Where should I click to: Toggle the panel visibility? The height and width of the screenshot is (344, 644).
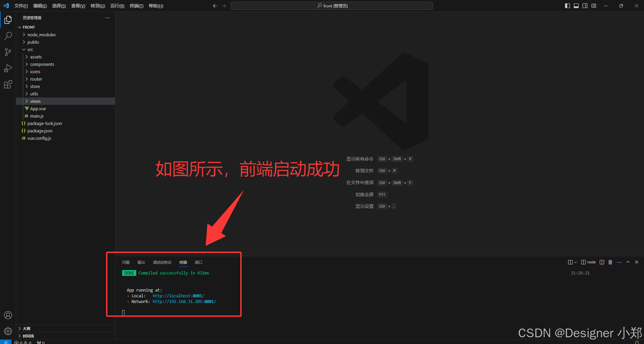click(x=576, y=6)
